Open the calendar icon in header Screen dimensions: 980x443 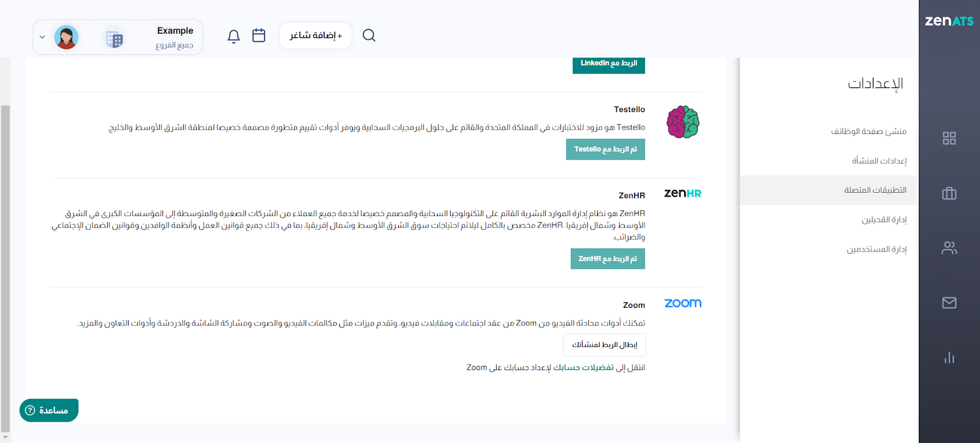259,35
